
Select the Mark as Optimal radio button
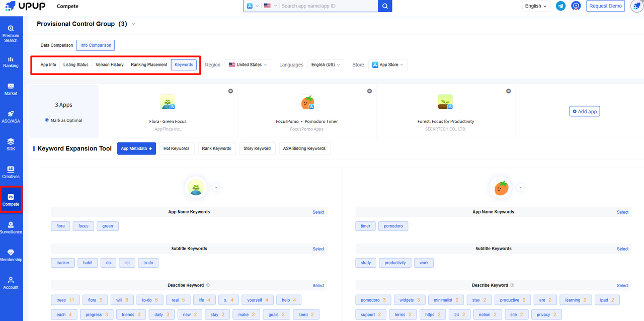tap(47, 120)
